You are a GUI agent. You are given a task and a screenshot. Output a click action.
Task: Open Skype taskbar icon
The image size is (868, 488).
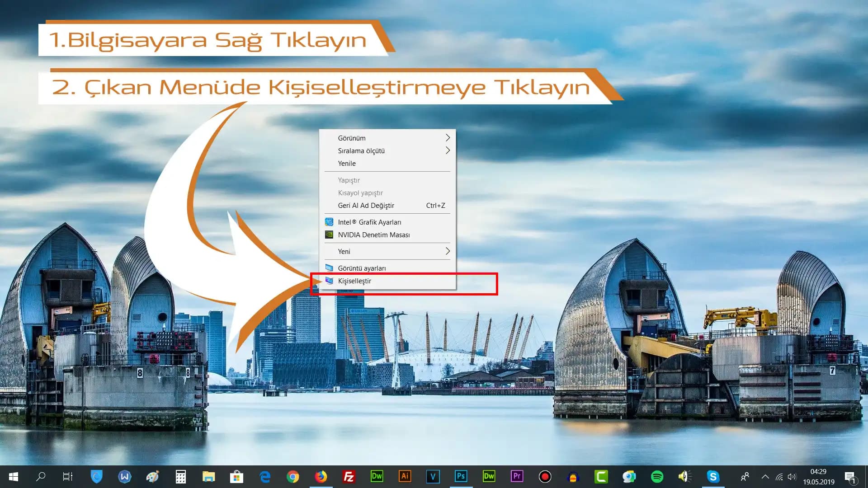click(713, 477)
